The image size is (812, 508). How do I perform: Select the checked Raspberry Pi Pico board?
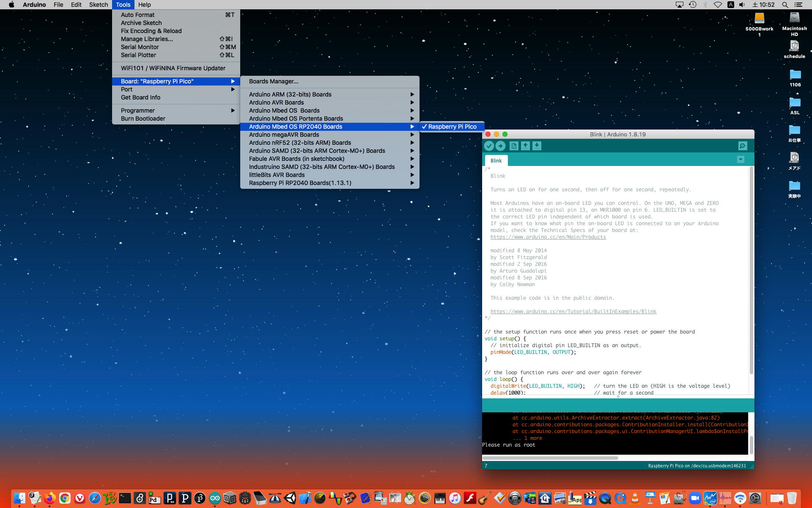tap(452, 127)
